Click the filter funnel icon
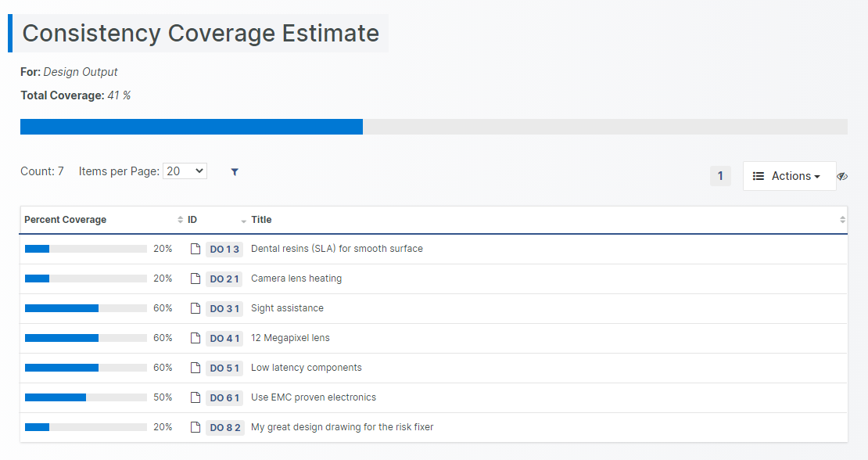This screenshot has width=868, height=460. [235, 172]
